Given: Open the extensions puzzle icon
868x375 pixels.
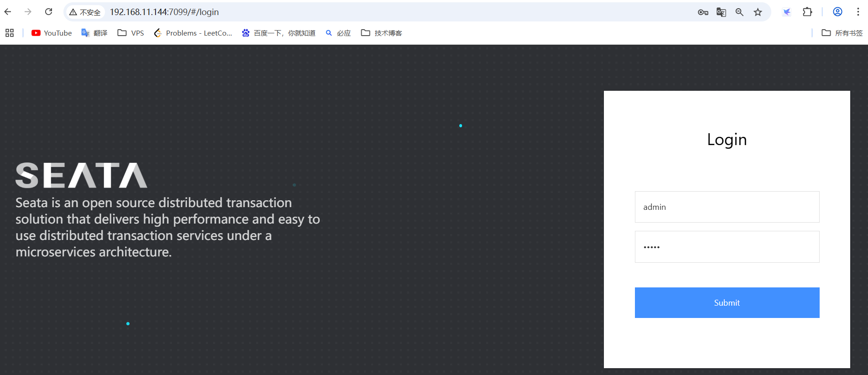Looking at the screenshot, I should pyautogui.click(x=807, y=12).
